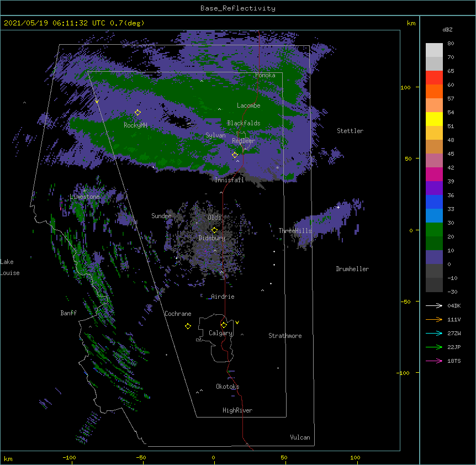
Task: Click the 18TS legend text
Action: [x=454, y=361]
